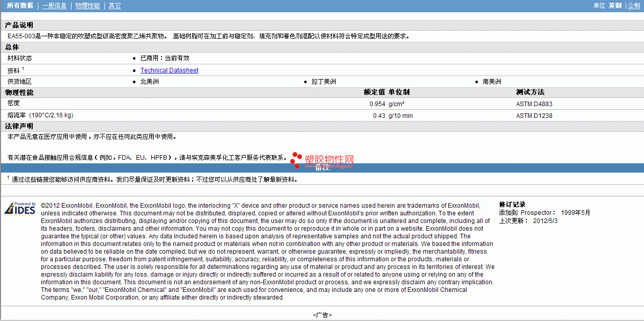Click the 2012/5/3 last updated date
This screenshot has height=321, width=644.
(x=545, y=221)
